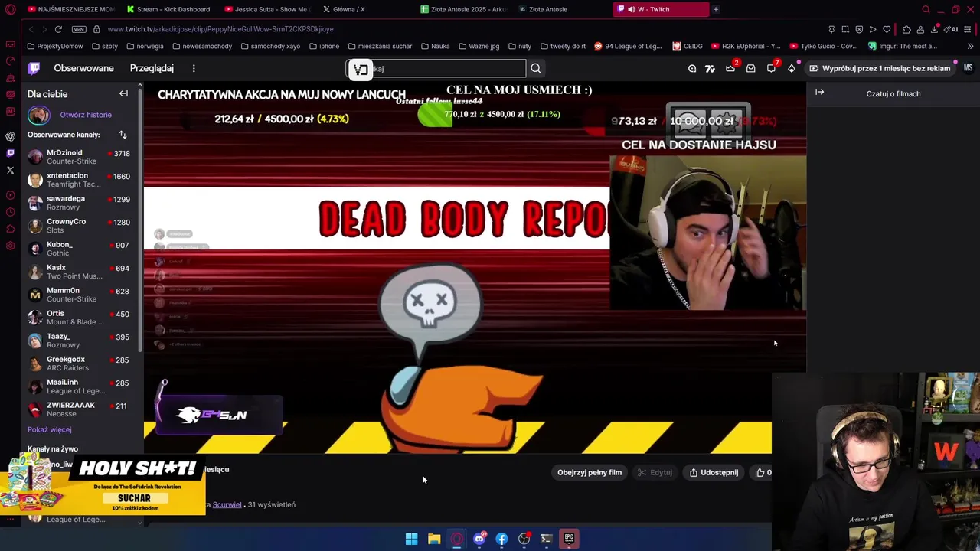The height and width of the screenshot is (551, 980).
Task: Open the MaaiLinh channel
Action: (79, 386)
